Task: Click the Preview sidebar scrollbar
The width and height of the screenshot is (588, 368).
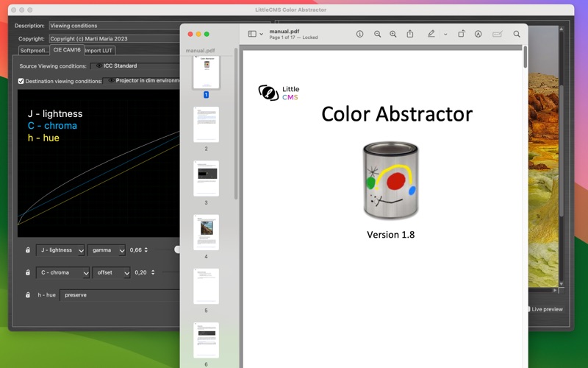Action: (236, 124)
